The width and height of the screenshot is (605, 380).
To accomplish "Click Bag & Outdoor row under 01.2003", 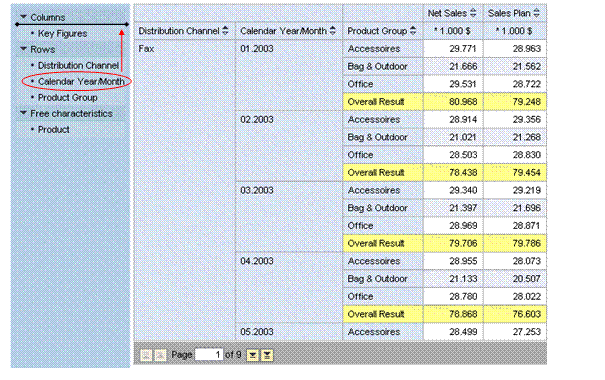I will 383,66.
